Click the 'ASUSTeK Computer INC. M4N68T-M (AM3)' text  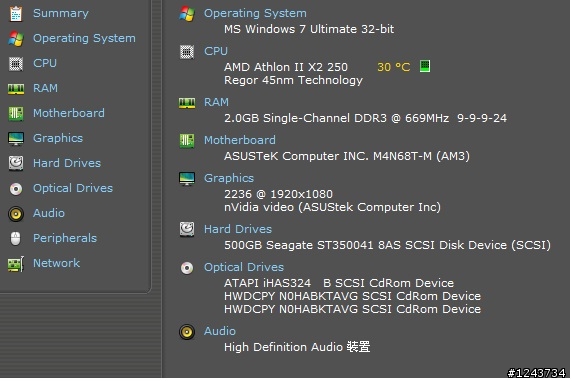347,157
